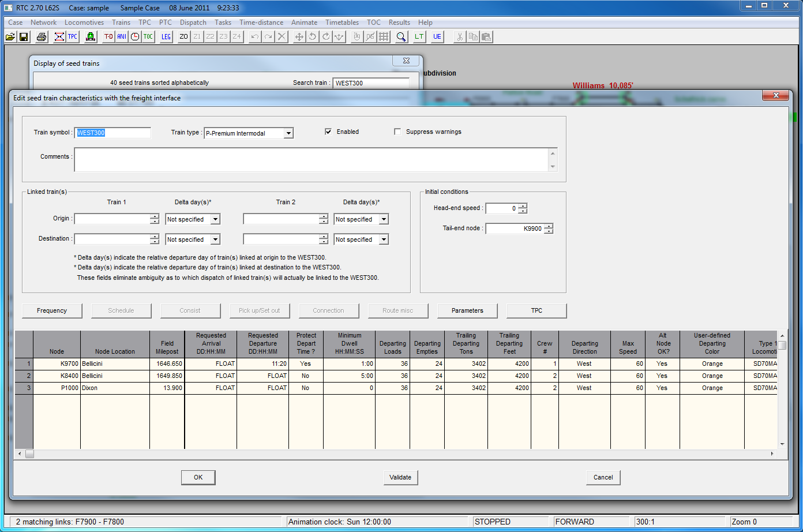This screenshot has height=532, width=803.
Task: Open the Dispatch menu
Action: [193, 23]
